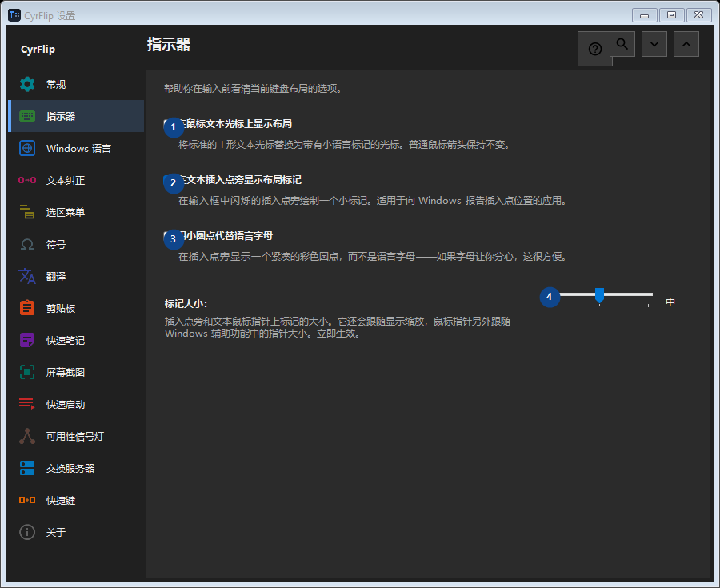Open the 常规 settings gear icon
The image size is (720, 588).
[x=27, y=85]
